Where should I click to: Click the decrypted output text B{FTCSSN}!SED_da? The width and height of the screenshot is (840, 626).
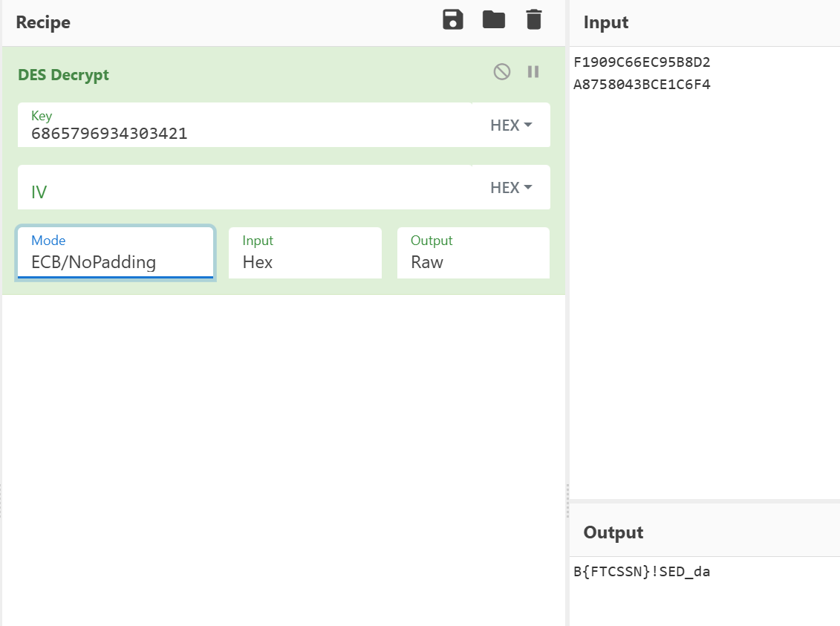pos(642,572)
